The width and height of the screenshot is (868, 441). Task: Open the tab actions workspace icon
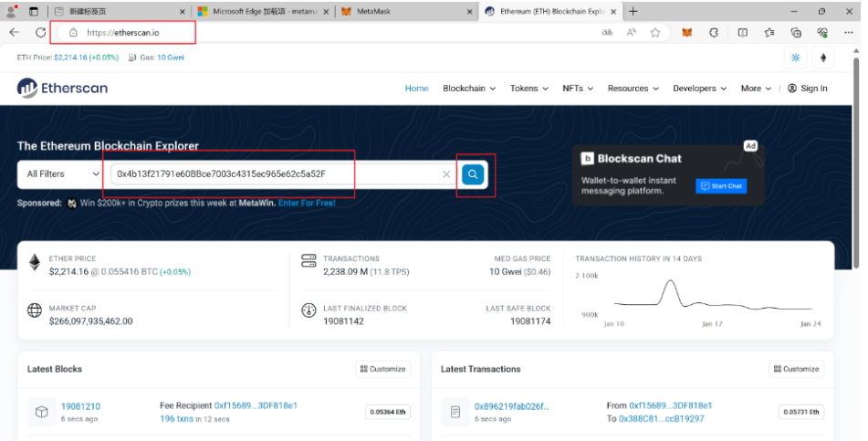34,11
